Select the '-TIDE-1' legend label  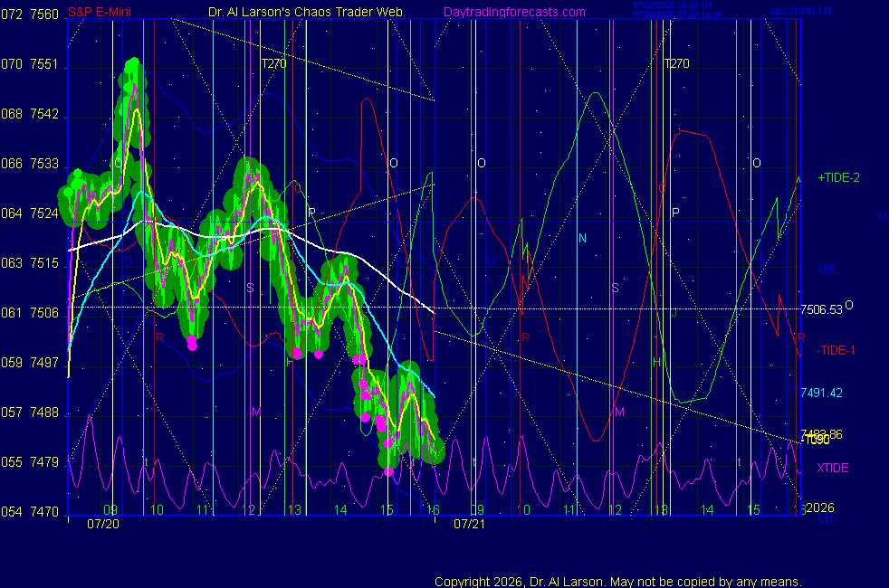coord(836,351)
